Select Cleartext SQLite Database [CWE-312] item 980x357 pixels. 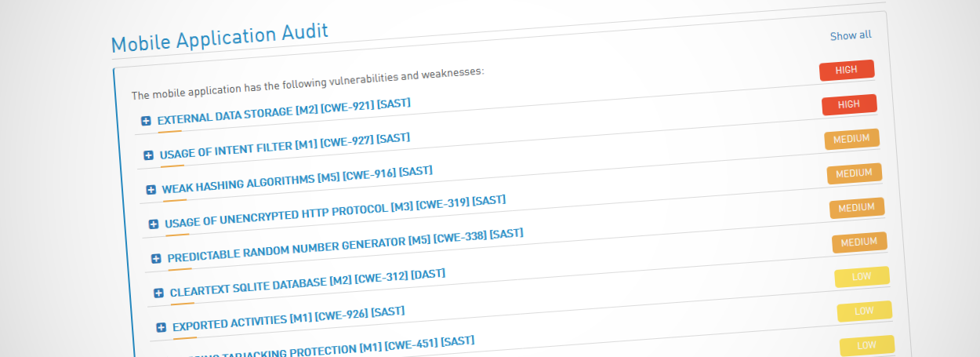[x=307, y=283]
